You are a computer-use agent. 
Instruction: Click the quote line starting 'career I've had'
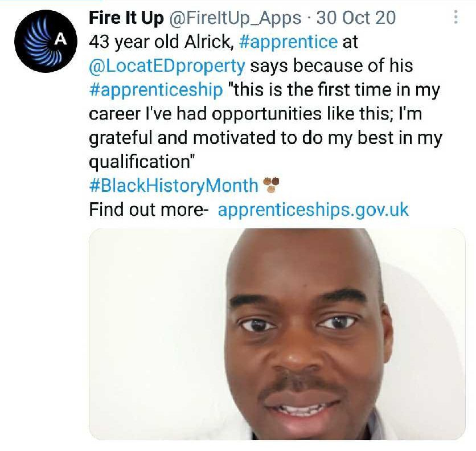pyautogui.click(x=255, y=114)
